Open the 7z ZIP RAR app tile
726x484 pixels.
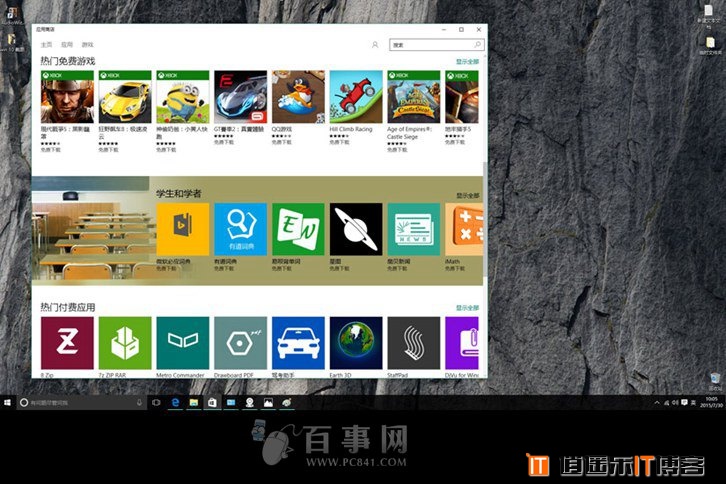click(125, 343)
